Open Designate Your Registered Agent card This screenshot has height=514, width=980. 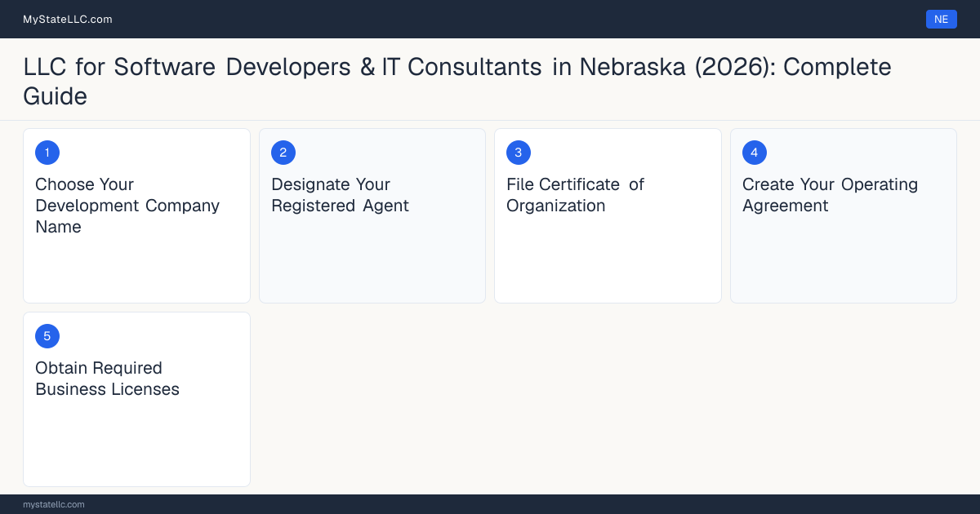click(372, 215)
